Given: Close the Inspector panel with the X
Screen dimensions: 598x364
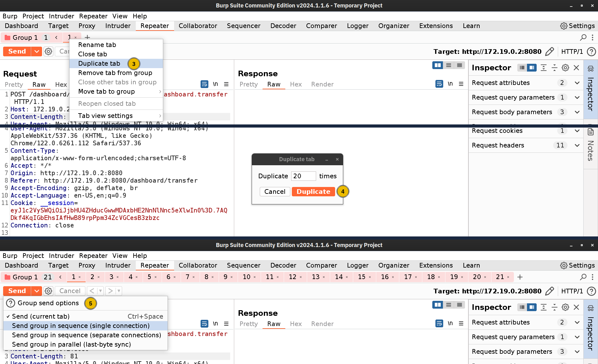Looking at the screenshot, I should click(577, 68).
